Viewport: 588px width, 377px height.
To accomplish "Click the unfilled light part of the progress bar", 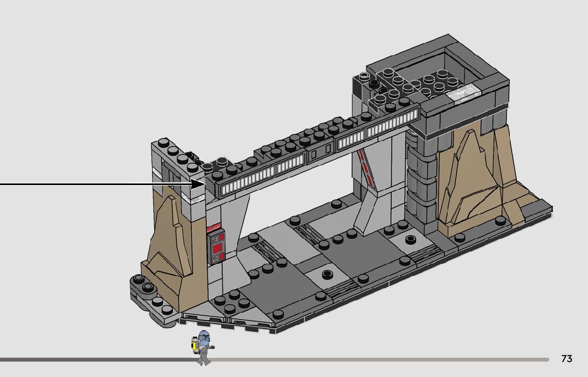I will click(372, 360).
